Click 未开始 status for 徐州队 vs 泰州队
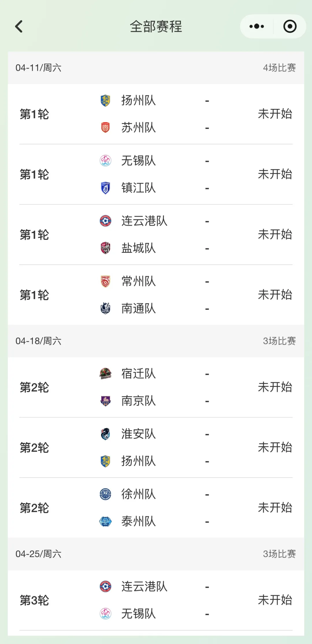Image resolution: width=312 pixels, height=644 pixels. [x=275, y=508]
